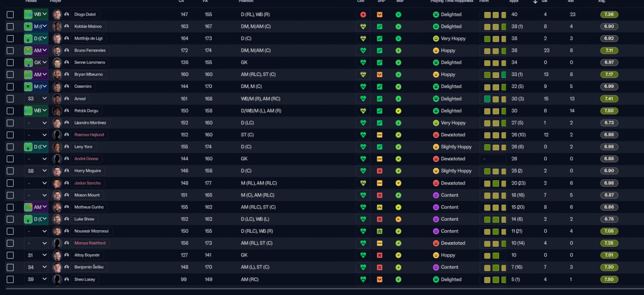Click Matthijs de Ligt's green sharpness tick icon
This screenshot has width=644, height=295.
coord(380,39)
